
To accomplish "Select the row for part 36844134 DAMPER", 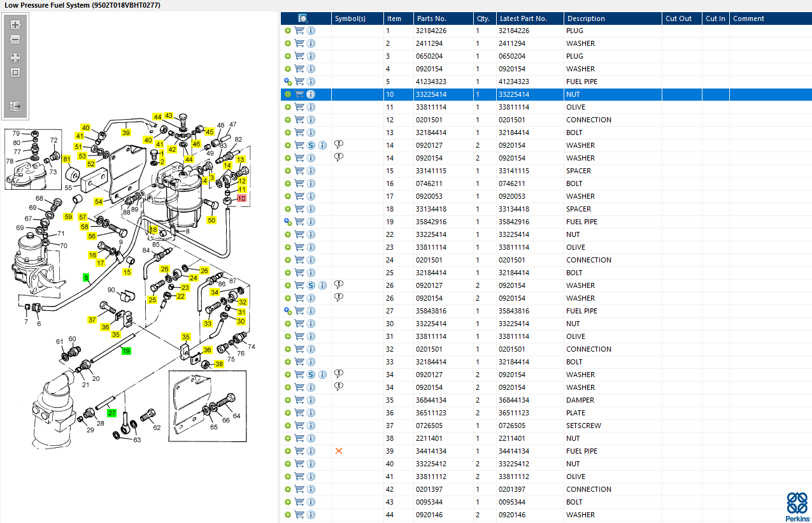I will pyautogui.click(x=546, y=400).
